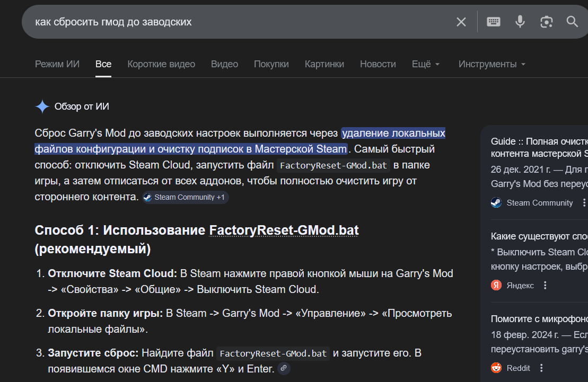Open the on-screen keyboard icon
The height and width of the screenshot is (382, 588).
(x=493, y=21)
